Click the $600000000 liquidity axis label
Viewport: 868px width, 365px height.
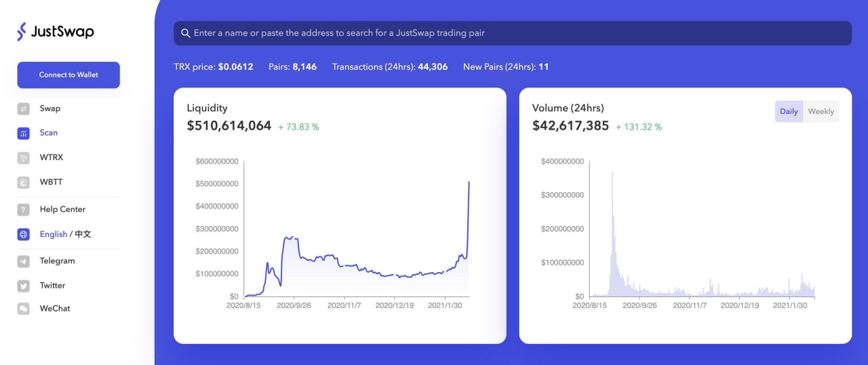tap(217, 161)
